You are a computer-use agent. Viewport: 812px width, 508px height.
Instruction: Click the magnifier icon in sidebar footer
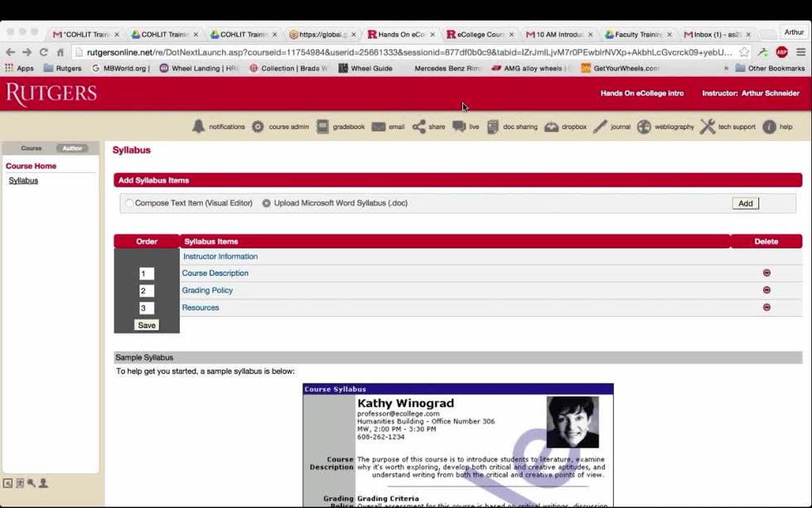pyautogui.click(x=31, y=483)
